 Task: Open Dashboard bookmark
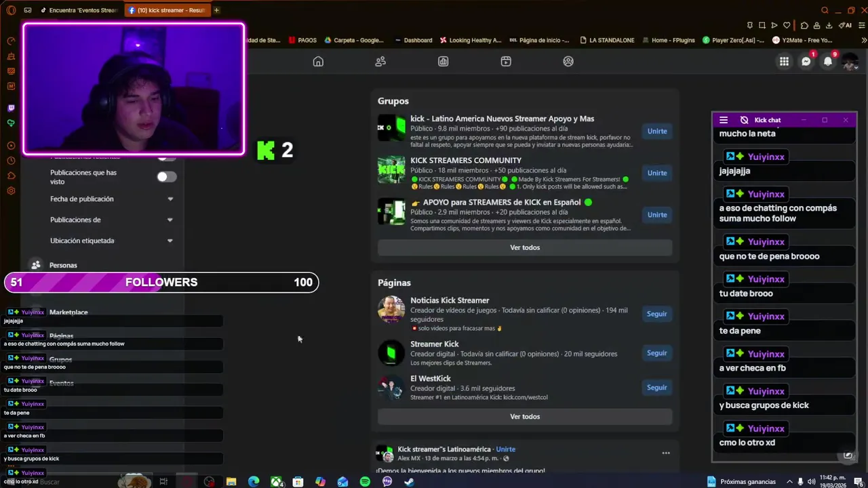pyautogui.click(x=412, y=40)
